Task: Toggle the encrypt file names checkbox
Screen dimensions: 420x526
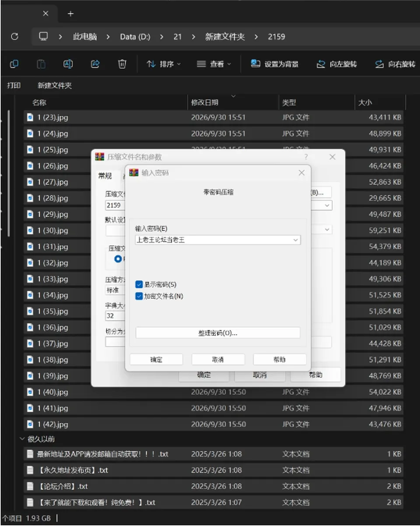Action: point(139,296)
